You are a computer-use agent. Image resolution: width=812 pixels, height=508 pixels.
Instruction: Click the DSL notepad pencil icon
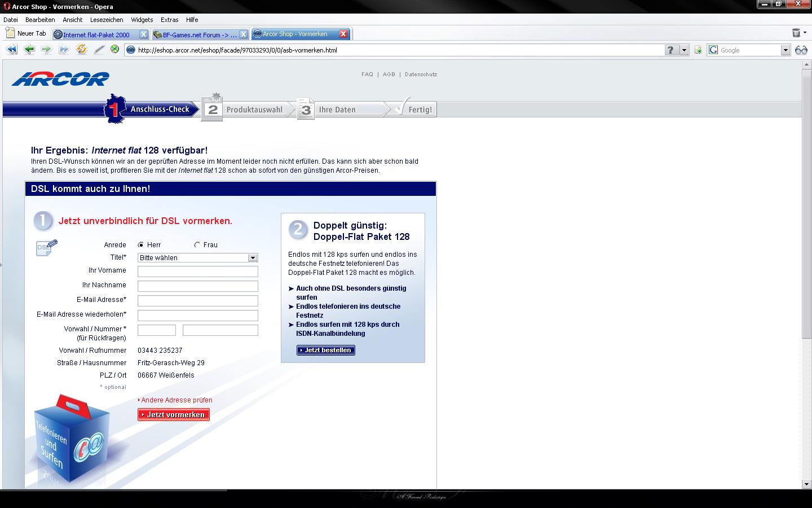(47, 247)
